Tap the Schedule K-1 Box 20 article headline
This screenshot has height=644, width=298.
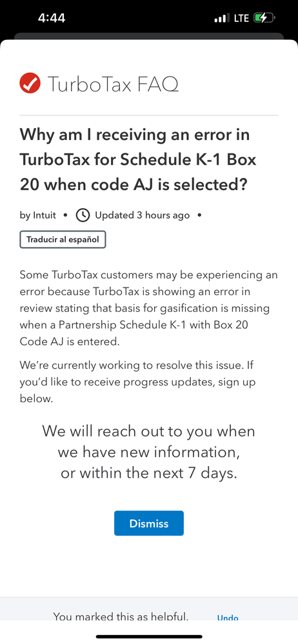(138, 160)
